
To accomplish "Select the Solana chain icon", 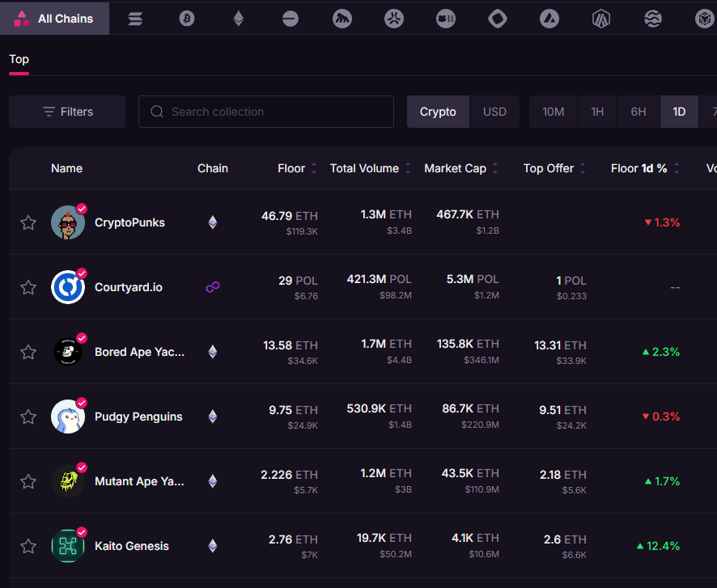I will [135, 19].
